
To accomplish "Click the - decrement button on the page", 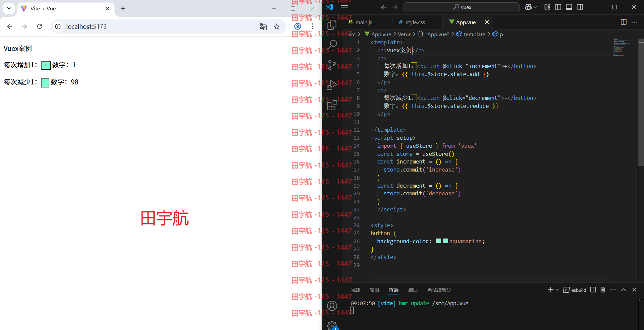I will tap(45, 82).
